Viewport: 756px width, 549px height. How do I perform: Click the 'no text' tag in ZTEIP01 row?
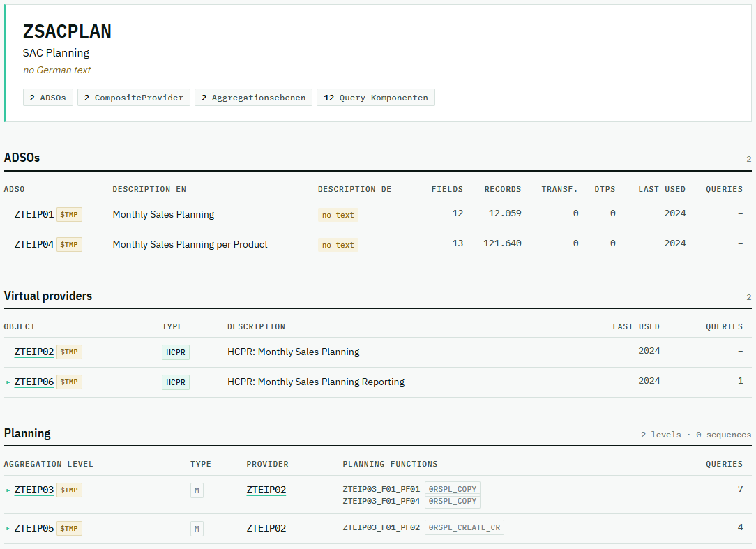338,215
